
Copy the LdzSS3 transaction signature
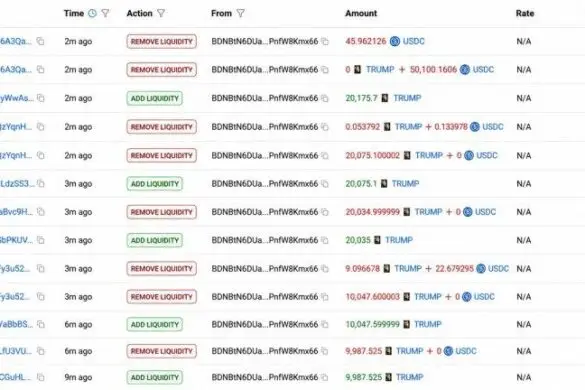click(x=41, y=184)
